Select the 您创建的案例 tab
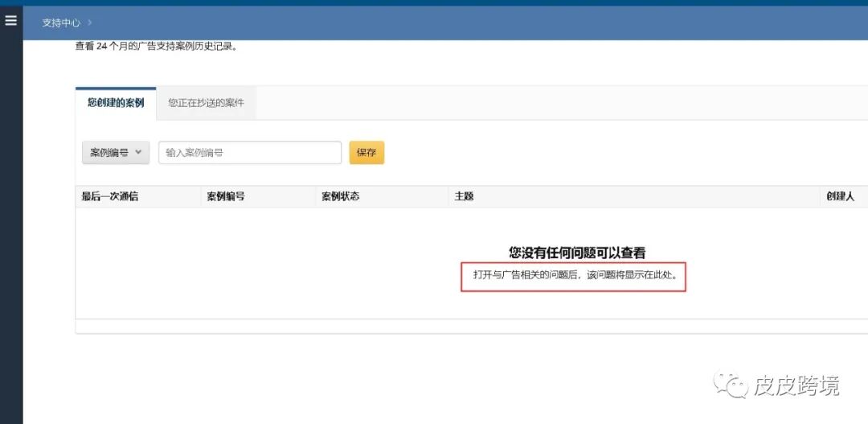 [116, 103]
